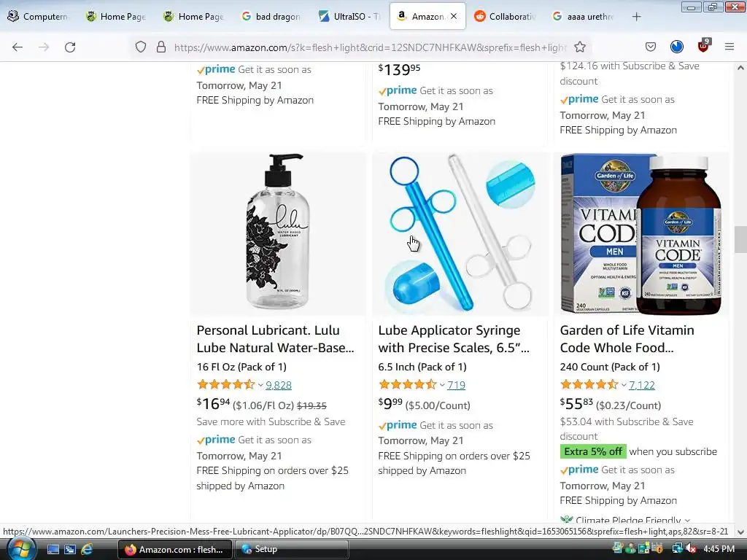The width and height of the screenshot is (747, 560).
Task: Show the padlock site security information
Action: [x=161, y=47]
